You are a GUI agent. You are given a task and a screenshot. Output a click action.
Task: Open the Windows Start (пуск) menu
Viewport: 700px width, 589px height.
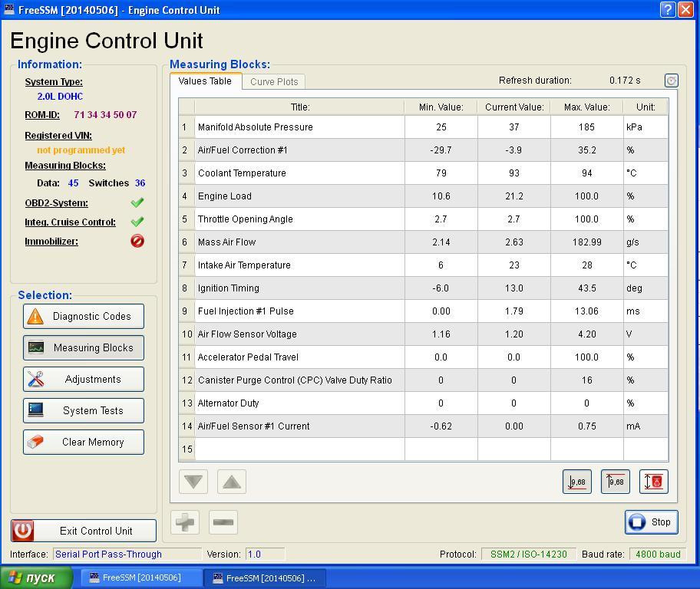(36, 577)
